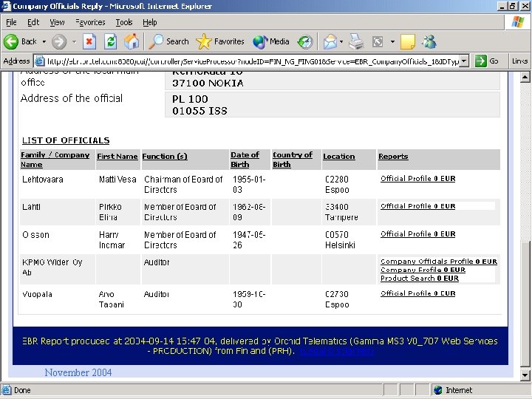Open the Favorites star button
The width and height of the screenshot is (532, 399).
[220, 41]
